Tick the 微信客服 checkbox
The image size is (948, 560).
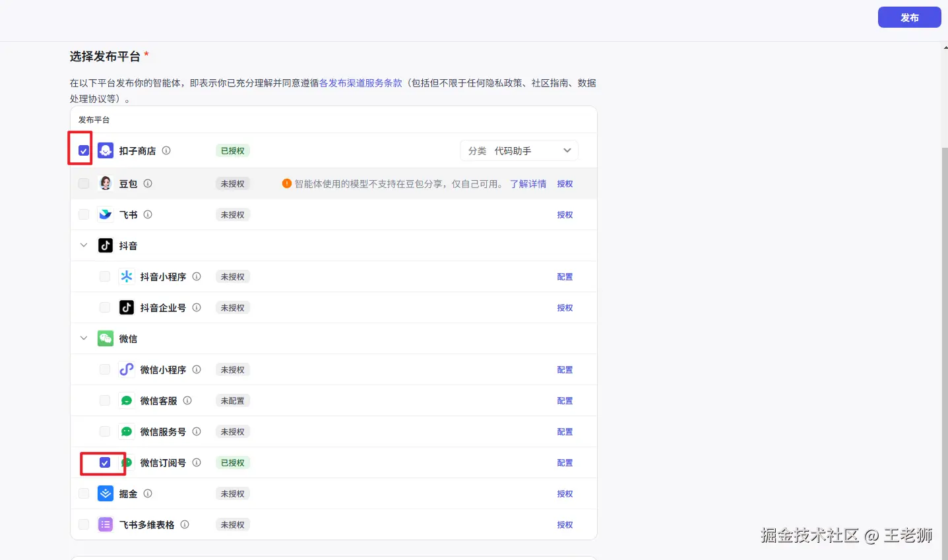105,400
